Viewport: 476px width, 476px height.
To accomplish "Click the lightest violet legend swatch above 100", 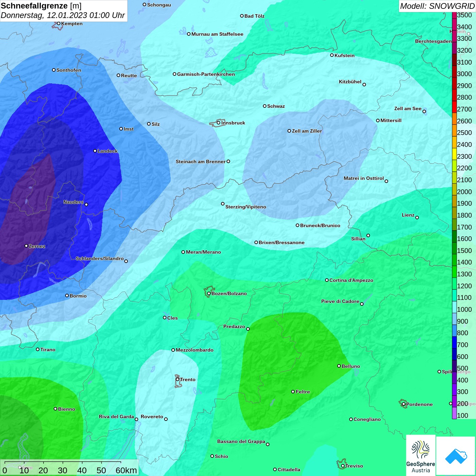I will (454, 413).
